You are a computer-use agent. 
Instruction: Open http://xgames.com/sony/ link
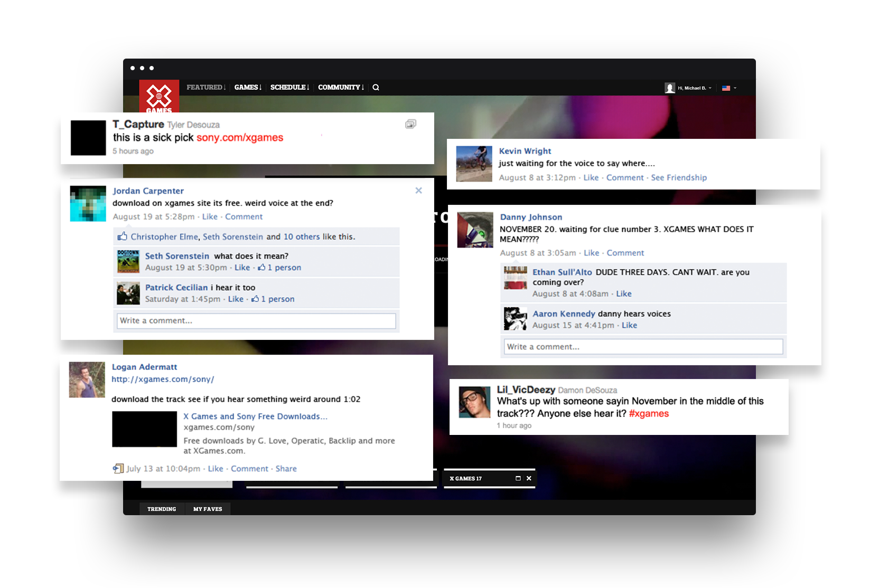pyautogui.click(x=163, y=379)
